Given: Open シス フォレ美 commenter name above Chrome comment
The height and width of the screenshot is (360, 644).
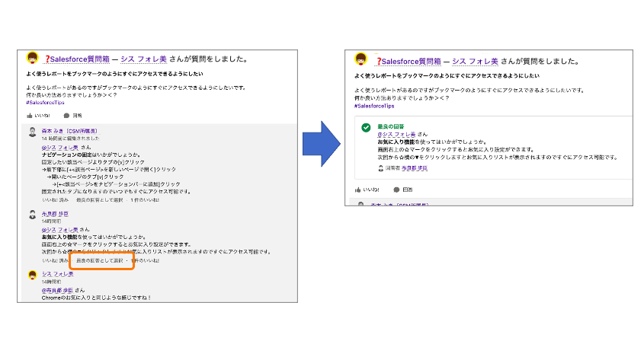Looking at the screenshot, I should click(x=57, y=274).
